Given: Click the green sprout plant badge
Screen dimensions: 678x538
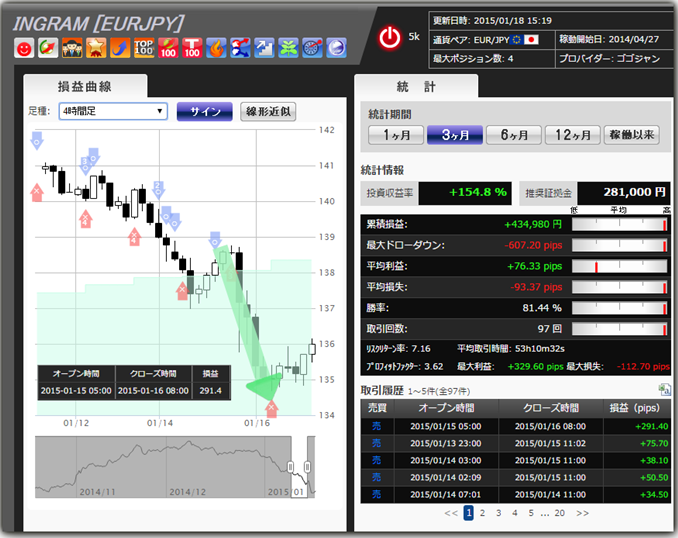Looking at the screenshot, I should coord(288,48).
